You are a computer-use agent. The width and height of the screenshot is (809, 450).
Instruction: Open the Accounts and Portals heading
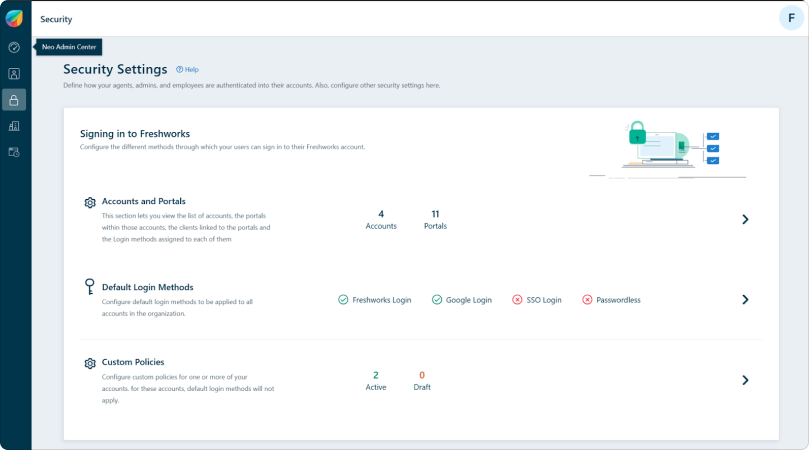pos(143,201)
